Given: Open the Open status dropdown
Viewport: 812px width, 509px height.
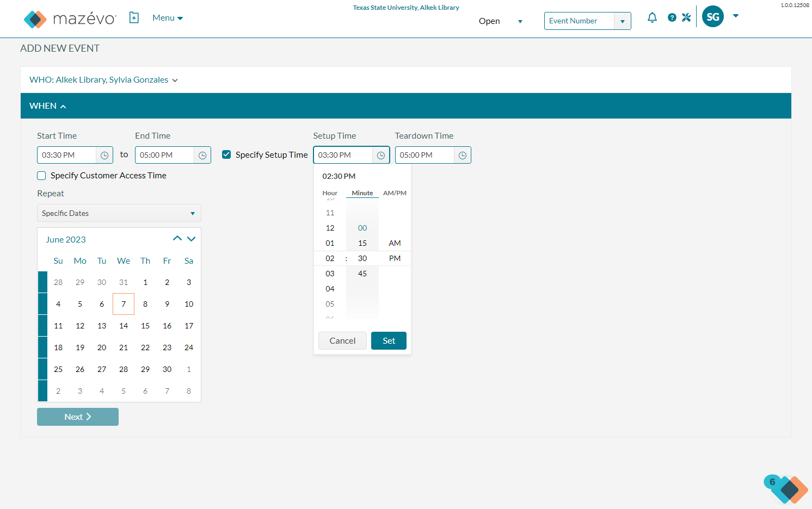Looking at the screenshot, I should [x=501, y=21].
